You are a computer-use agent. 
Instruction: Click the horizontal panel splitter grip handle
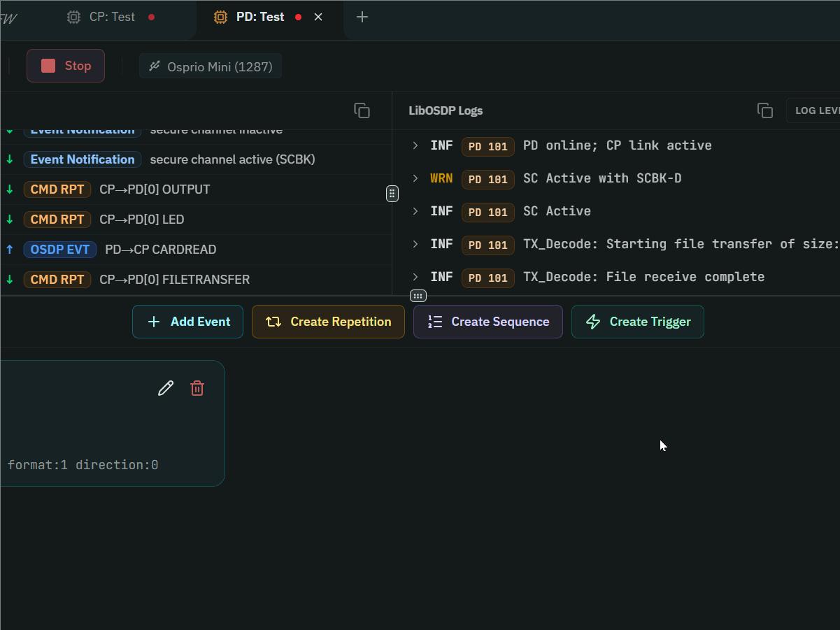point(418,296)
